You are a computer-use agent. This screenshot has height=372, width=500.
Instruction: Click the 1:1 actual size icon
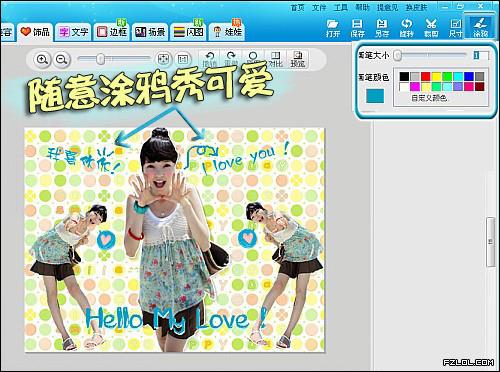[x=183, y=59]
